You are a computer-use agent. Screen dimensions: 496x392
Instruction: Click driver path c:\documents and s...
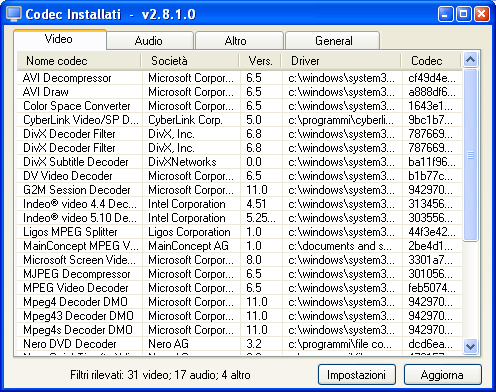tap(340, 246)
